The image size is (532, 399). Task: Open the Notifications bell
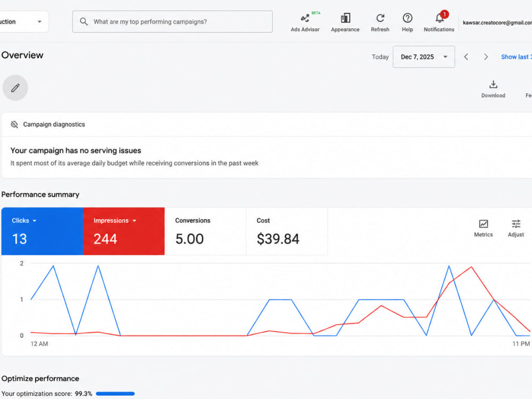point(439,22)
